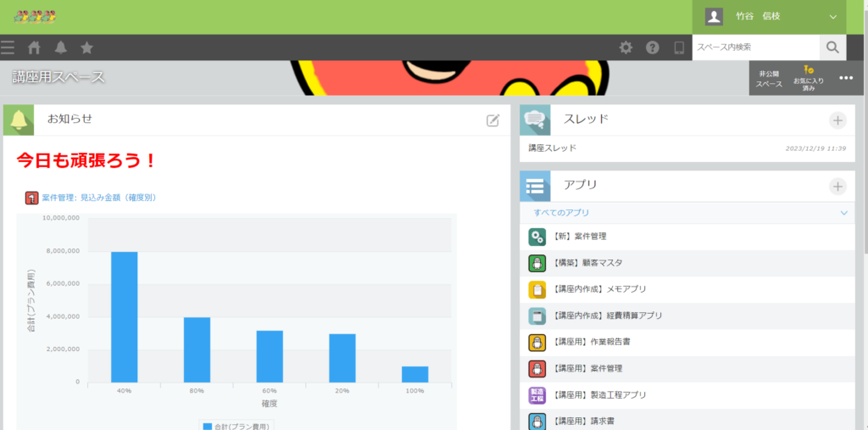Click the 20% bar in the chart
Viewport: 868px width, 430px height.
click(x=342, y=358)
